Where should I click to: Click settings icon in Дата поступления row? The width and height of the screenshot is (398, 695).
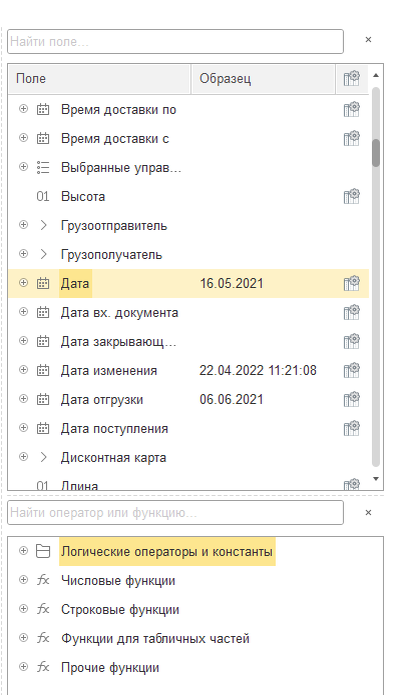(x=351, y=428)
